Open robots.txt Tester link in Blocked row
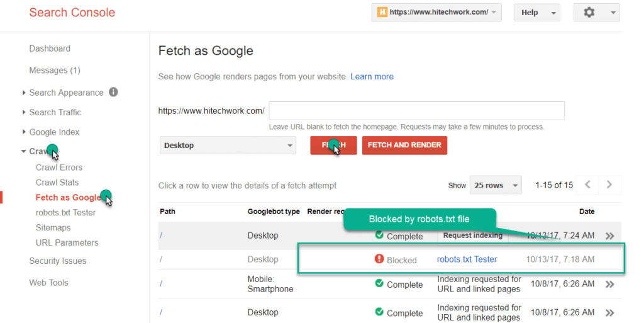This screenshot has width=644, height=323. [467, 259]
